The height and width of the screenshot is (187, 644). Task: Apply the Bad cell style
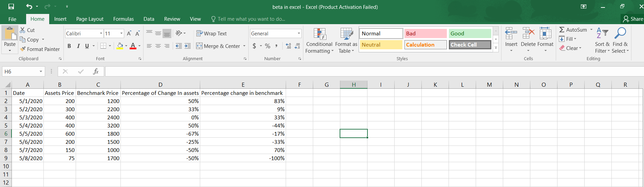pos(425,33)
